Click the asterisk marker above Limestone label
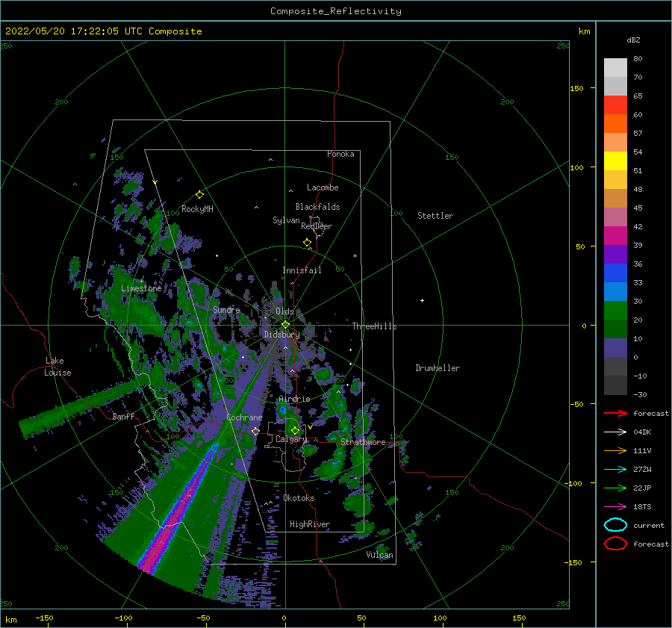Screen dimensions: 672x628 pos(141,282)
